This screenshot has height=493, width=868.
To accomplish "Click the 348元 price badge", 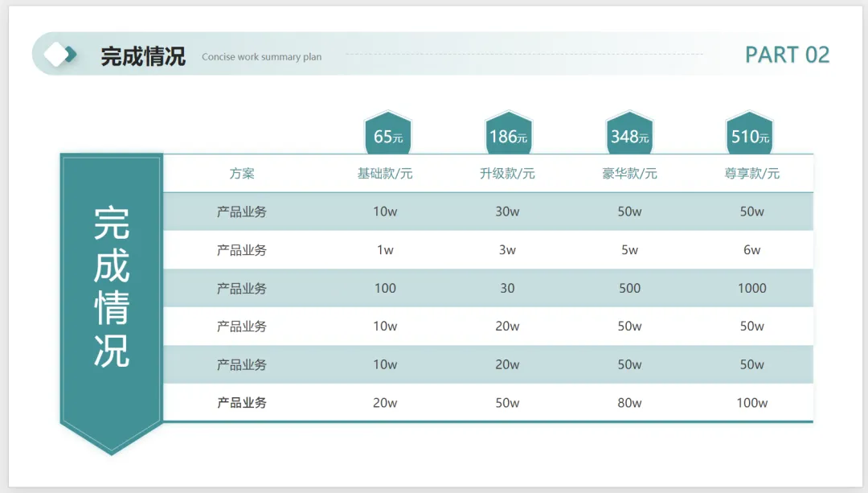I will pos(629,133).
